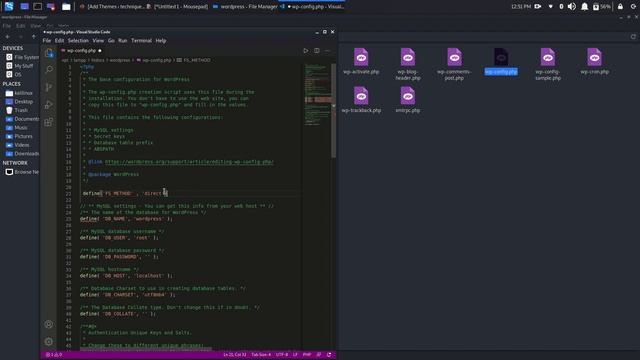Open the Extensions view
This screenshot has width=640, height=360.
click(x=49, y=122)
